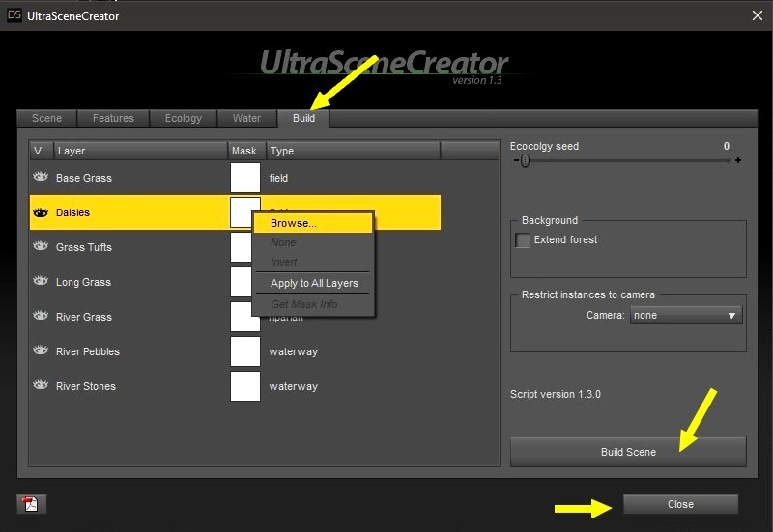The height and width of the screenshot is (532, 773).
Task: Click the Ecology seed value 0
Action: coord(727,146)
